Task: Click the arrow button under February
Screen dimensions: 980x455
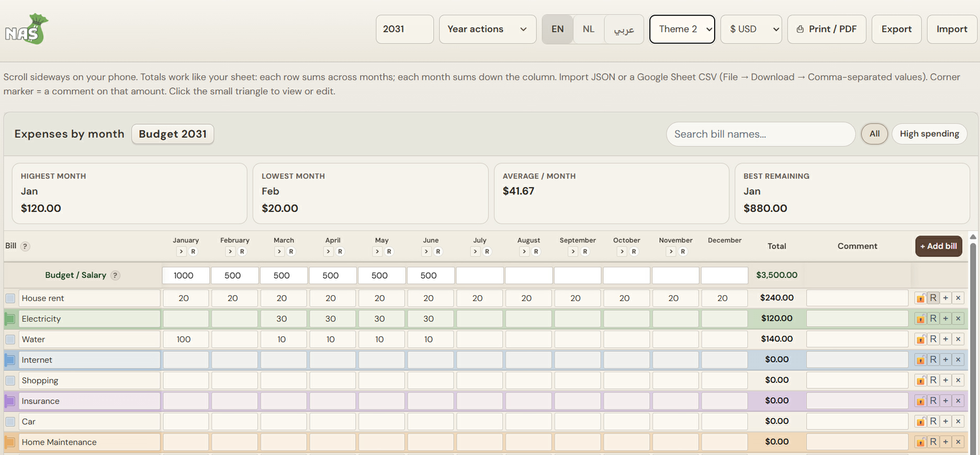Action: click(x=230, y=252)
